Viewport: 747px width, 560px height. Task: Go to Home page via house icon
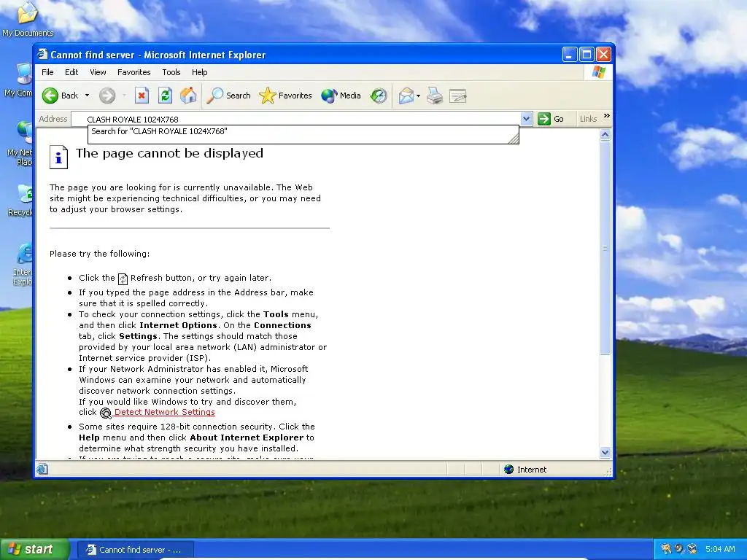click(188, 96)
